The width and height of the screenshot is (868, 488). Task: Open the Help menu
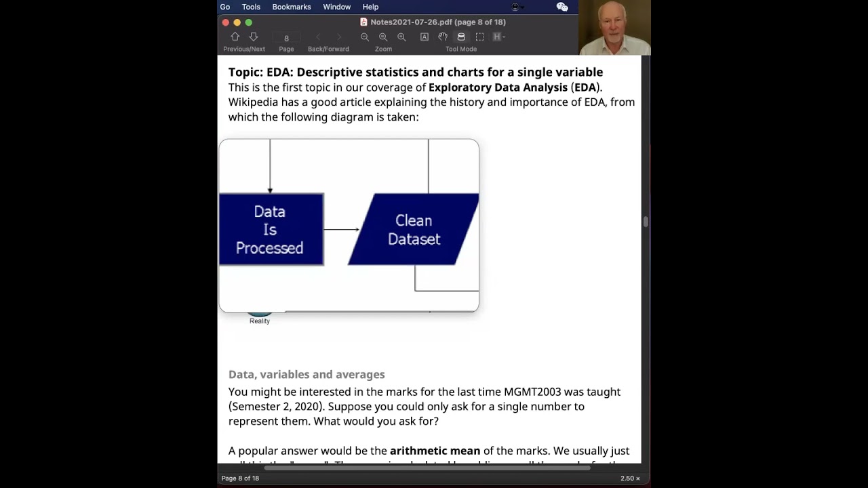pyautogui.click(x=370, y=7)
